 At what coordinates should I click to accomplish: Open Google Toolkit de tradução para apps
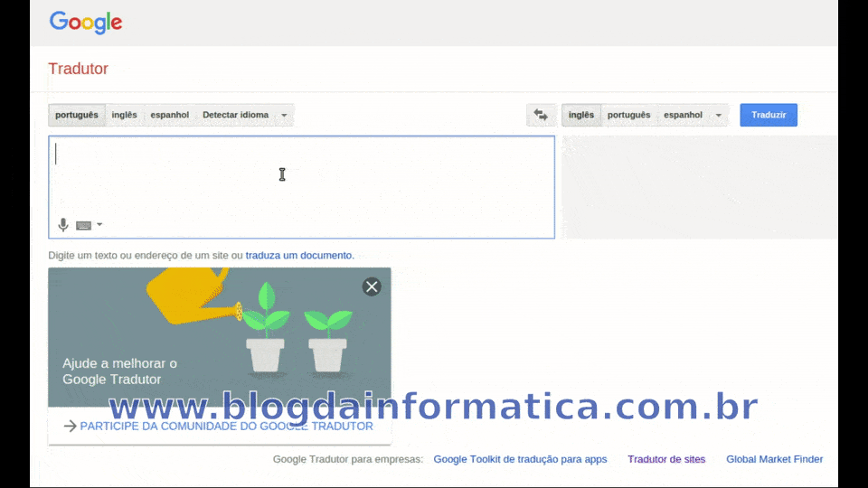(x=520, y=459)
